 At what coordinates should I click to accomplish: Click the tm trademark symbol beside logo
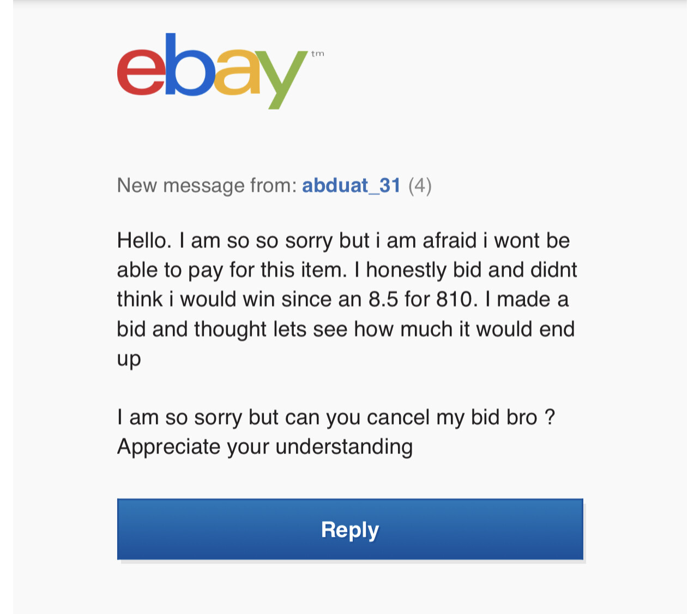[318, 53]
